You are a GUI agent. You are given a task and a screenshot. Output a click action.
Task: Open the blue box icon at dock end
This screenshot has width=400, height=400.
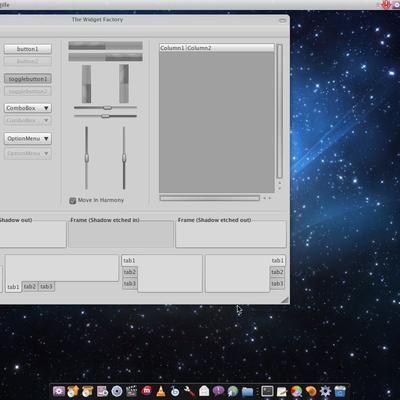pos(340,391)
